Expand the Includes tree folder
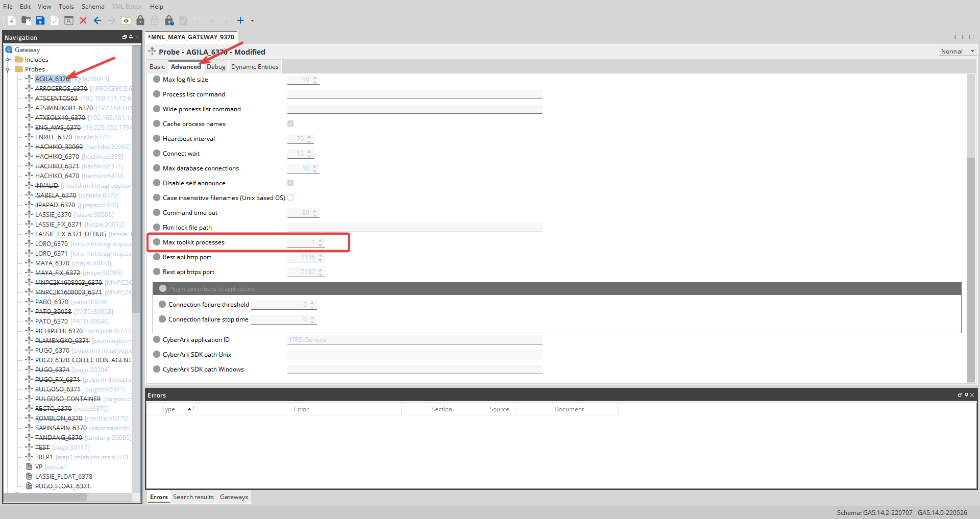This screenshot has height=519, width=980. coord(8,60)
